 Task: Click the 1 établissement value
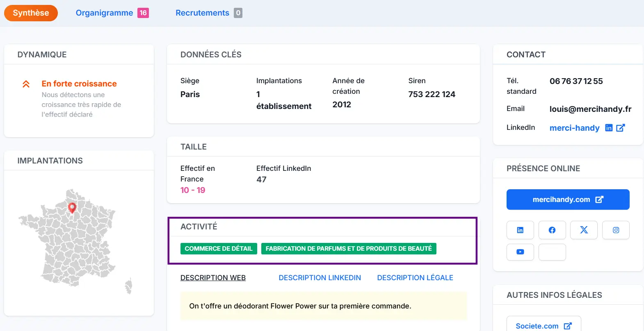pyautogui.click(x=284, y=100)
